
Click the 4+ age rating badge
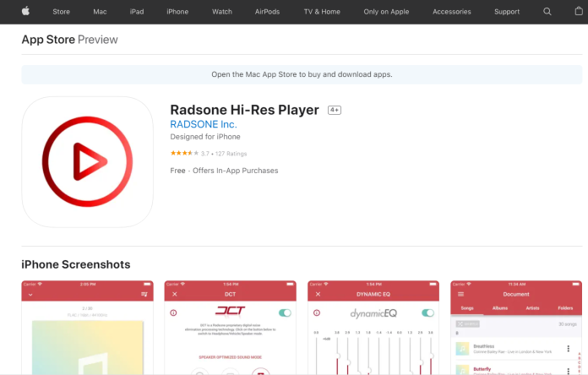[334, 110]
